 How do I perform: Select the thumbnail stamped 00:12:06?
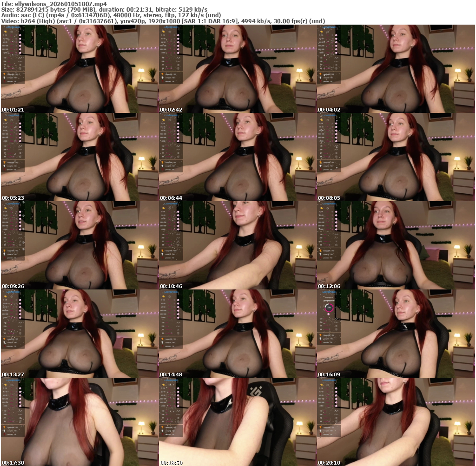(396, 245)
